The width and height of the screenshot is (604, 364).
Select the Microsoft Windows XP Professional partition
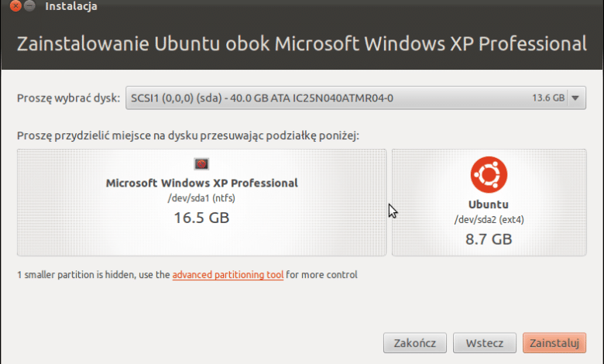coord(201,203)
